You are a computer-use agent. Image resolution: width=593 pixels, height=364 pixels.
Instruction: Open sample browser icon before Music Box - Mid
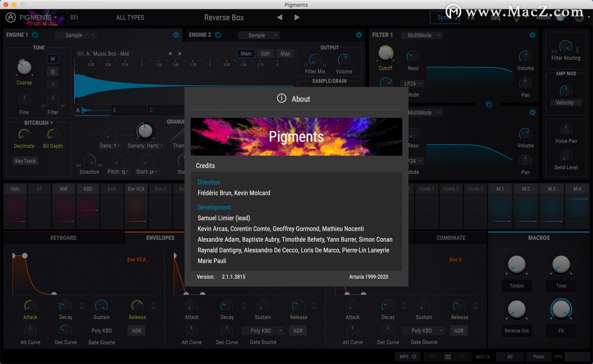tap(81, 54)
